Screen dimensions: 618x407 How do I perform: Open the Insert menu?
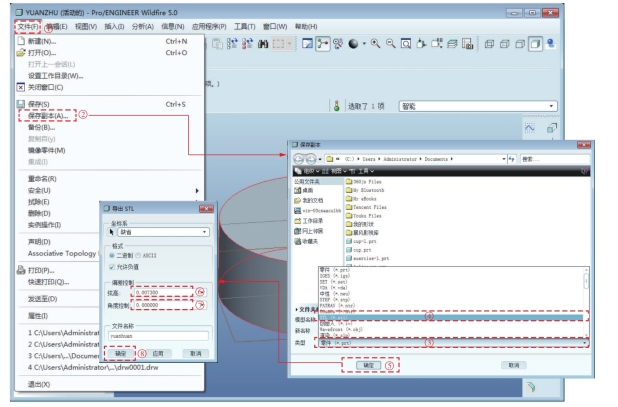114,26
